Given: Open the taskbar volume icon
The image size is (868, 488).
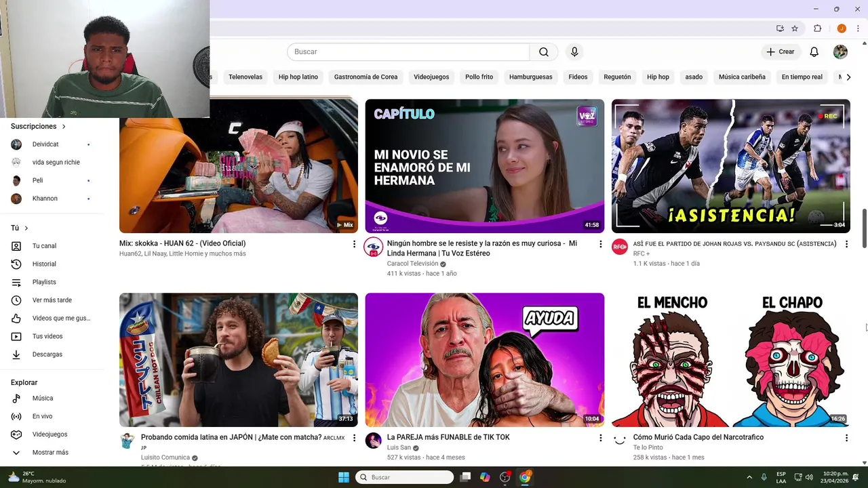Looking at the screenshot, I should pyautogui.click(x=809, y=477).
